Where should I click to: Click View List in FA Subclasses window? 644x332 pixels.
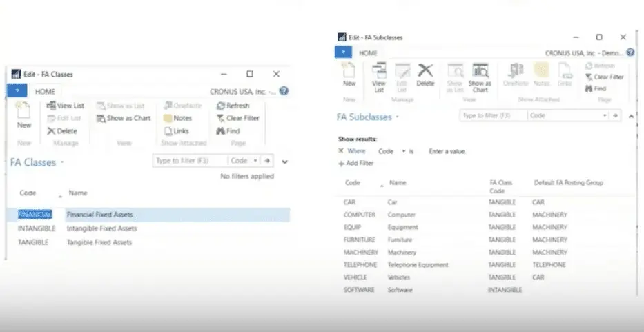pyautogui.click(x=379, y=78)
